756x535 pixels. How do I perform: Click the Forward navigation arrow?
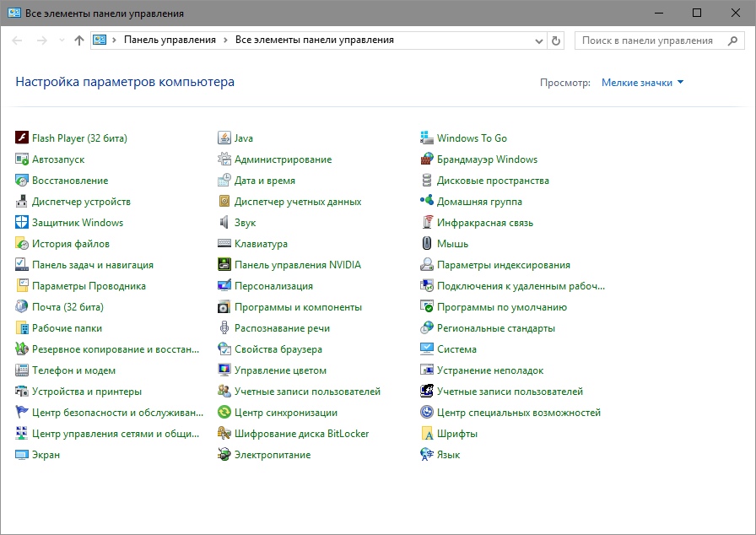[x=42, y=41]
